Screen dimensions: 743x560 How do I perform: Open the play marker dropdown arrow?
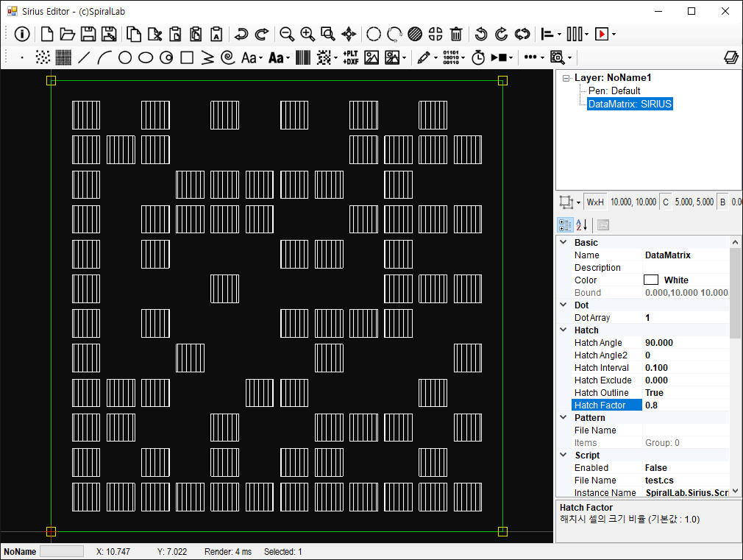pos(614,35)
